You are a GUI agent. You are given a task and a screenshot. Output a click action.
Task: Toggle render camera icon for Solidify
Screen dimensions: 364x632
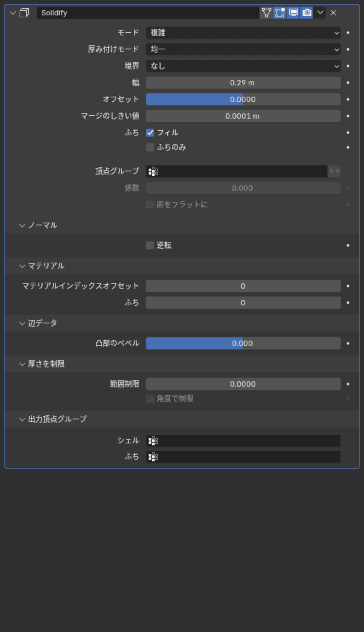307,13
